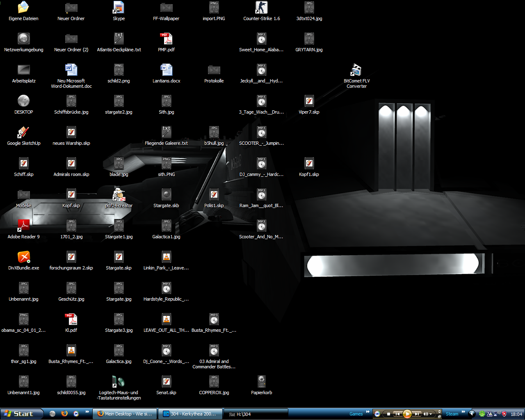Viewport: 525px width, 420px height.
Task: Expand hidden system tray icons arrow
Action: [x=472, y=414]
